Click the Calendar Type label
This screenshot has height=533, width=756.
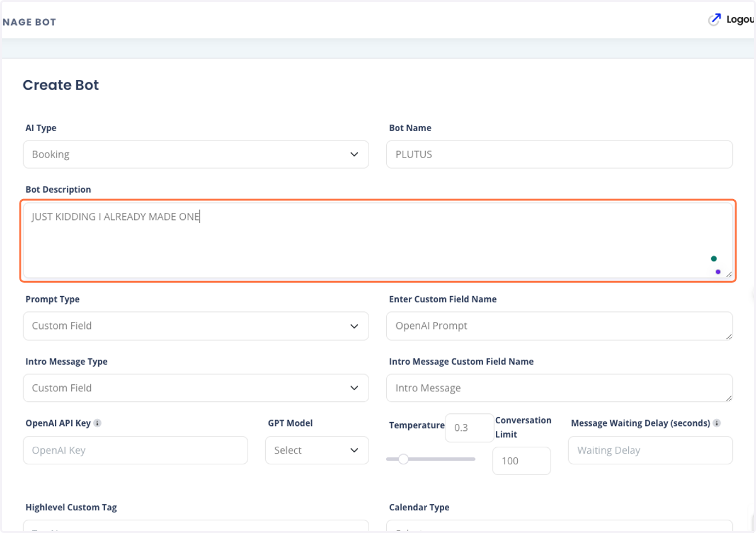420,507
